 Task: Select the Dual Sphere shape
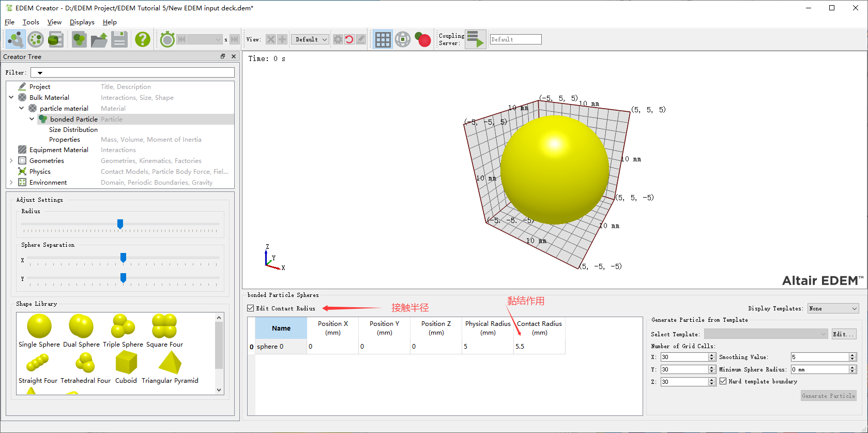click(81, 331)
